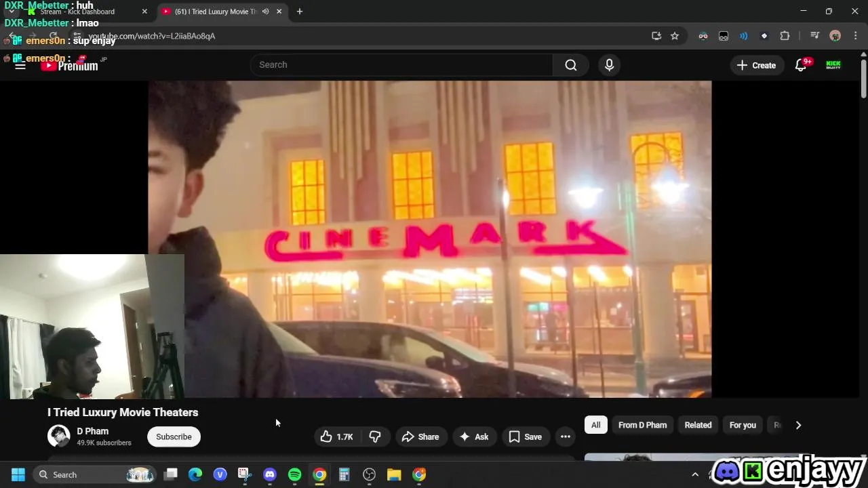The height and width of the screenshot is (488, 868).
Task: Select the Related filter chip
Action: [698, 425]
